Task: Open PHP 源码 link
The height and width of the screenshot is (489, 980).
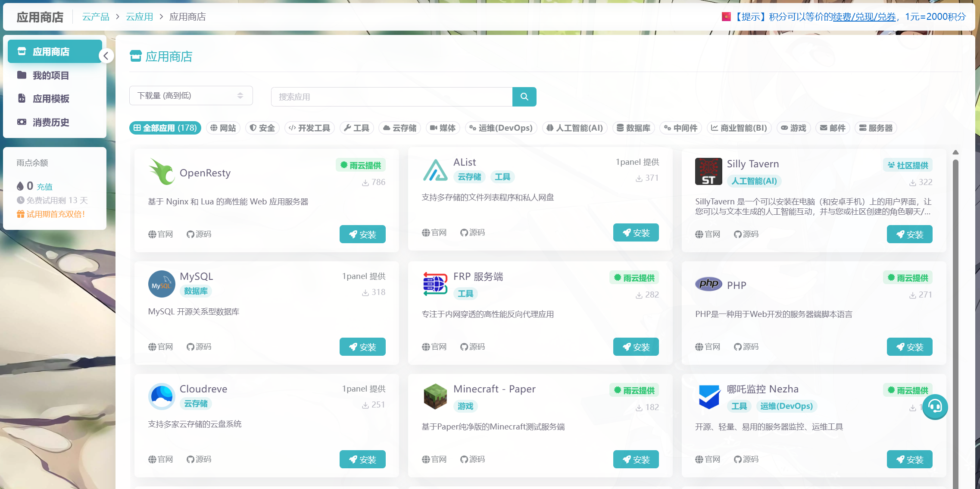Action: [746, 347]
